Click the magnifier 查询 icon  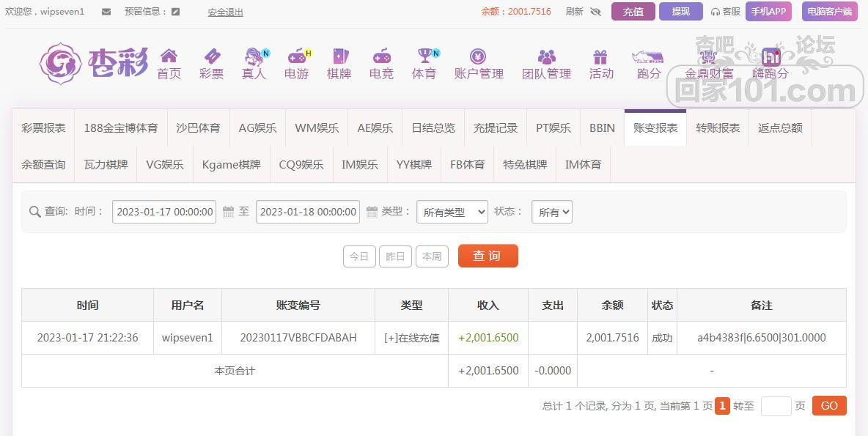point(35,212)
